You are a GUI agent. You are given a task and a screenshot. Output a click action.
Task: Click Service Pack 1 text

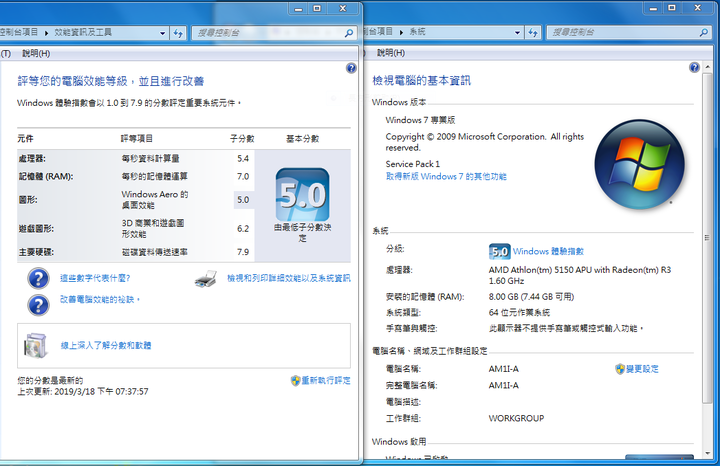click(412, 164)
